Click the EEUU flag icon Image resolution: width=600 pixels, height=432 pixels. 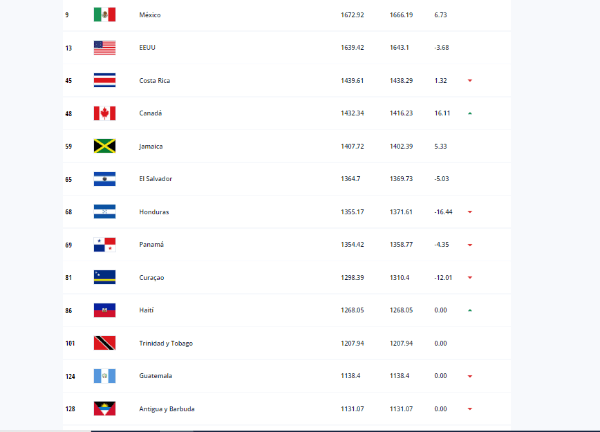(x=104, y=48)
